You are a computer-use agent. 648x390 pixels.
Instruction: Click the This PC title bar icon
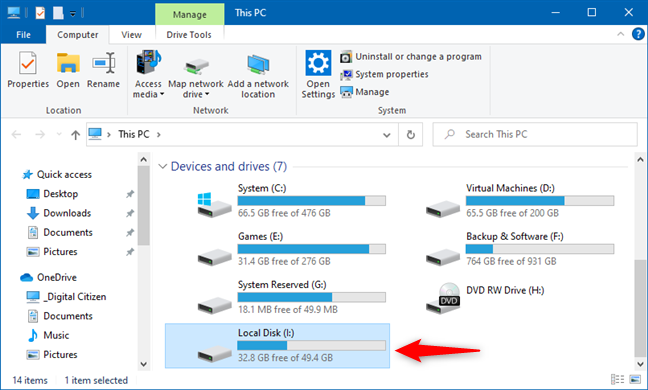tap(14, 13)
